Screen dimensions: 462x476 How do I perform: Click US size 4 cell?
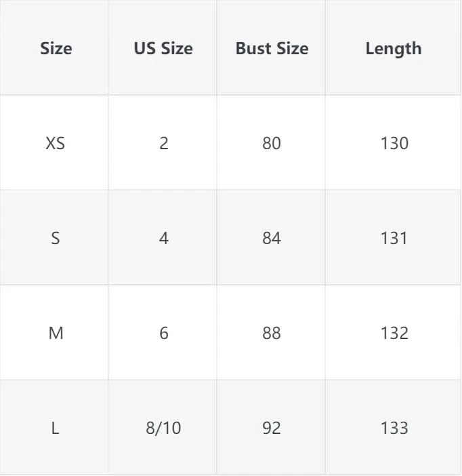163,238
